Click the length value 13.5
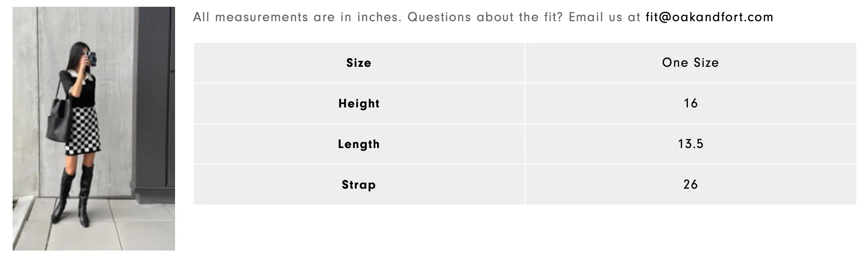Viewport: 868px width, 260px height. point(691,144)
